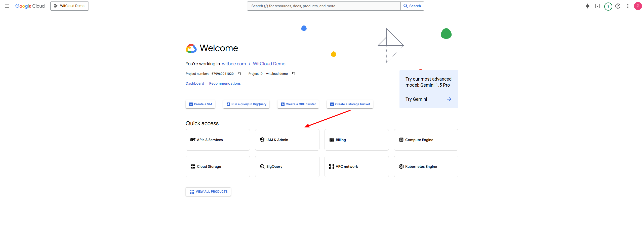This screenshot has height=238, width=644.
Task: Click the Billing card icon
Action: pyautogui.click(x=332, y=140)
